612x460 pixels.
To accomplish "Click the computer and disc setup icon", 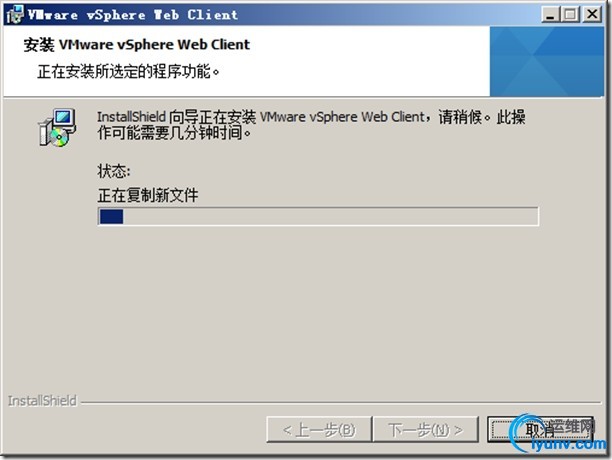I will [x=57, y=128].
